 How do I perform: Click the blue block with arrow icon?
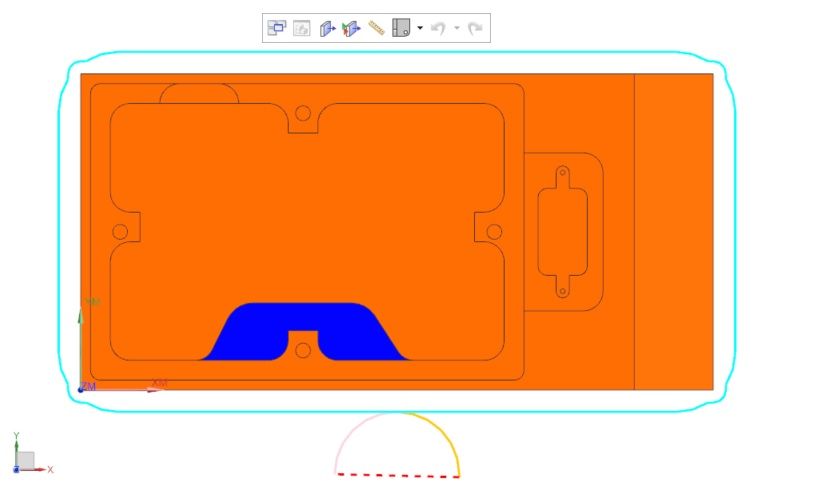coord(327,28)
